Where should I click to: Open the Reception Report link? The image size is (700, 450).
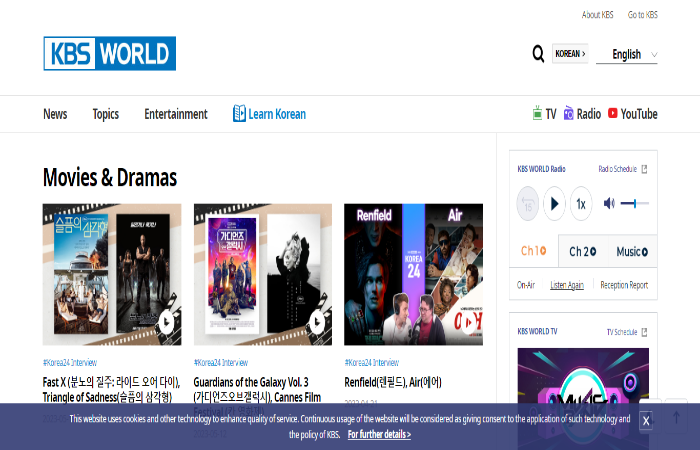624,285
